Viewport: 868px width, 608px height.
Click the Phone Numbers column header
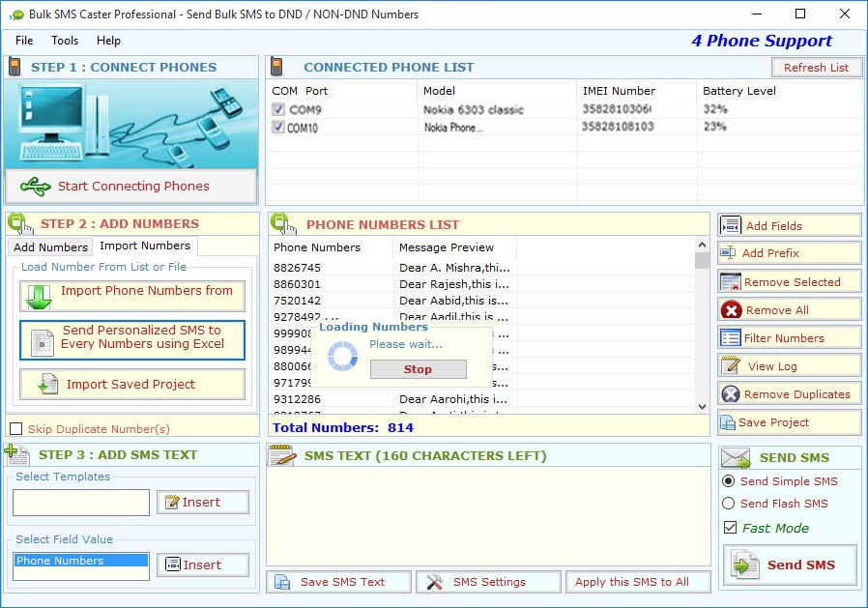[331, 247]
